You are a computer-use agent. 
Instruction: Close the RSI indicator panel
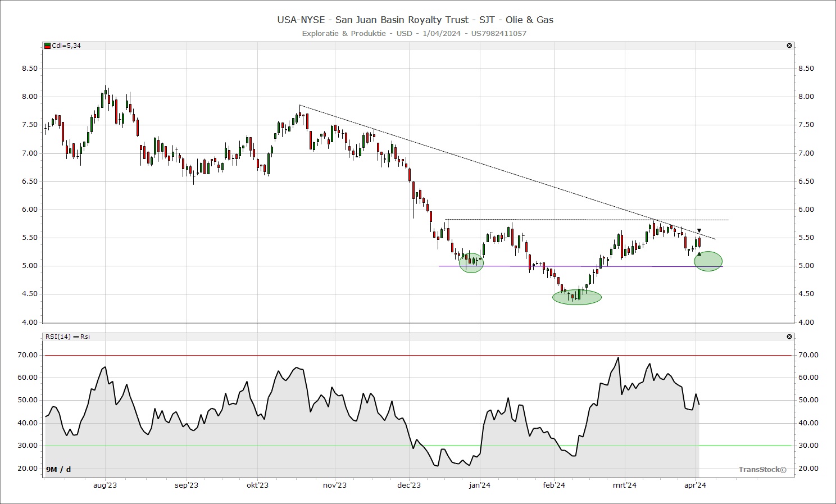(x=789, y=337)
